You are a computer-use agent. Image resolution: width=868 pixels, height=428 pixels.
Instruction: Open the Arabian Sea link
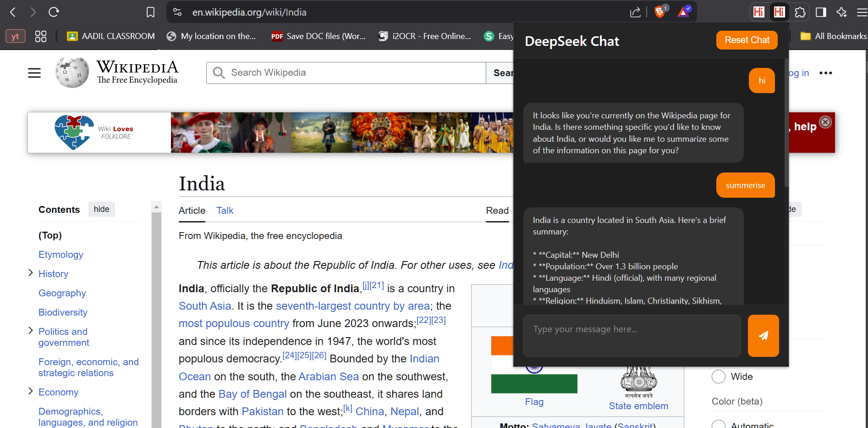tap(329, 377)
